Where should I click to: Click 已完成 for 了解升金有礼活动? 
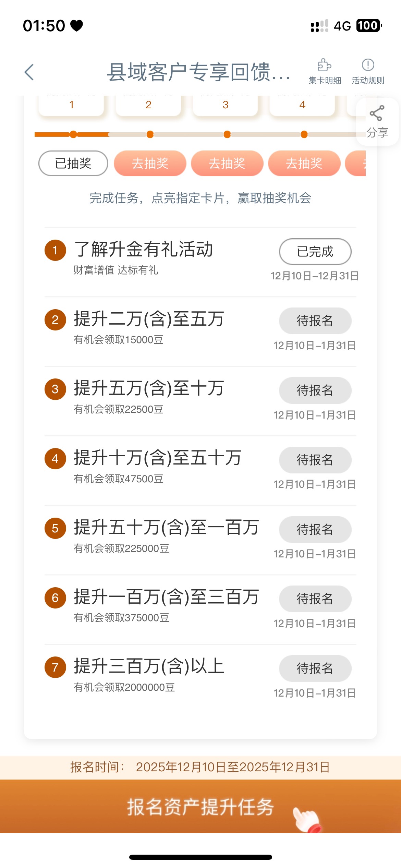(315, 252)
